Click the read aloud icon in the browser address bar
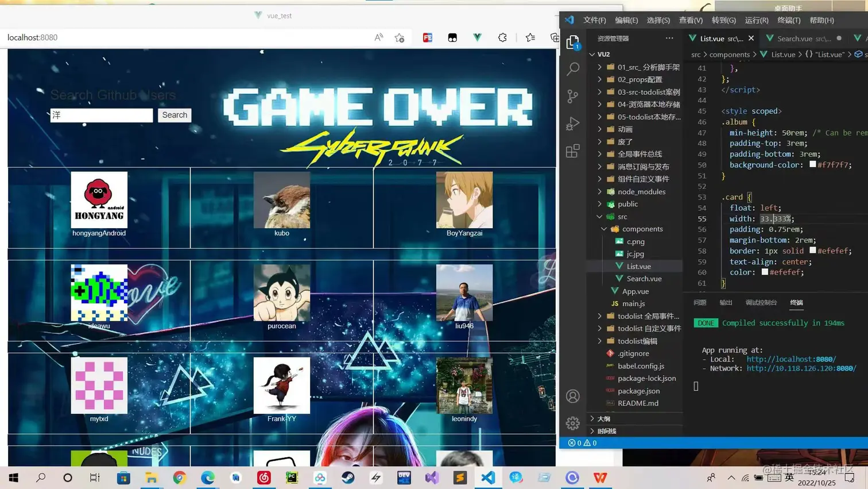868x489 pixels. (378, 37)
